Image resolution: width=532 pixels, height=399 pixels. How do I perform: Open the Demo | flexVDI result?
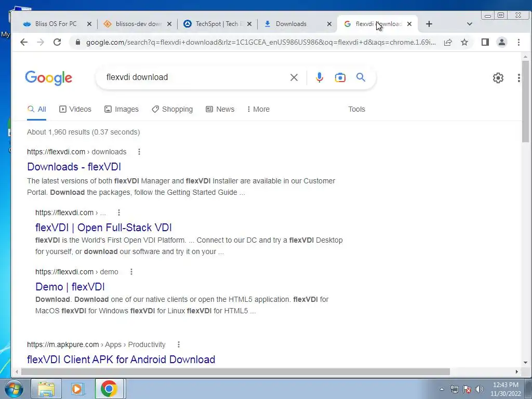point(70,287)
